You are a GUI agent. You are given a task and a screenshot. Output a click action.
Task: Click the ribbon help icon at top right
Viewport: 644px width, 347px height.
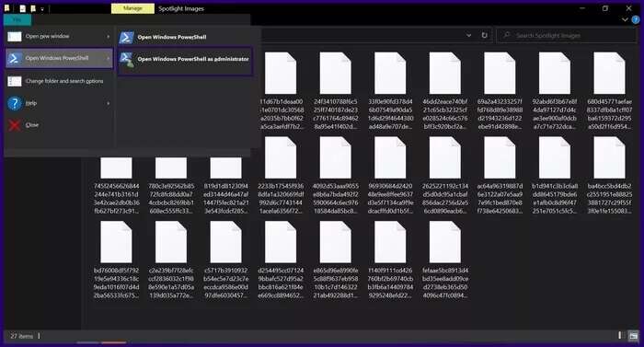(x=636, y=19)
